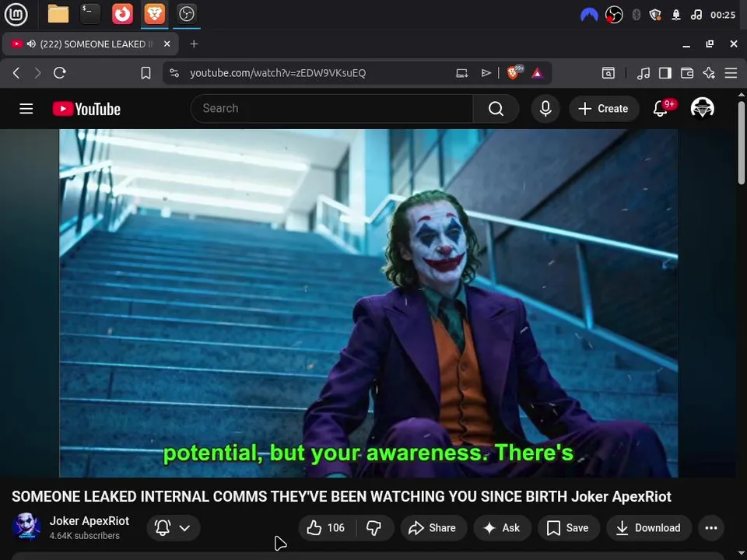Switch to the Brave browser panel icon
Image resolution: width=747 pixels, height=560 pixels.
tap(154, 14)
